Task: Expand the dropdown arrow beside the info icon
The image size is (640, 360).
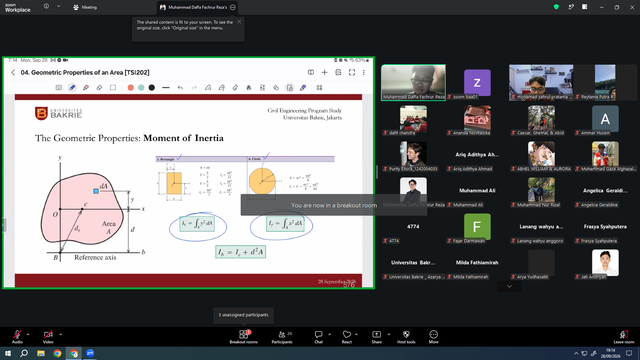Action: point(58,7)
